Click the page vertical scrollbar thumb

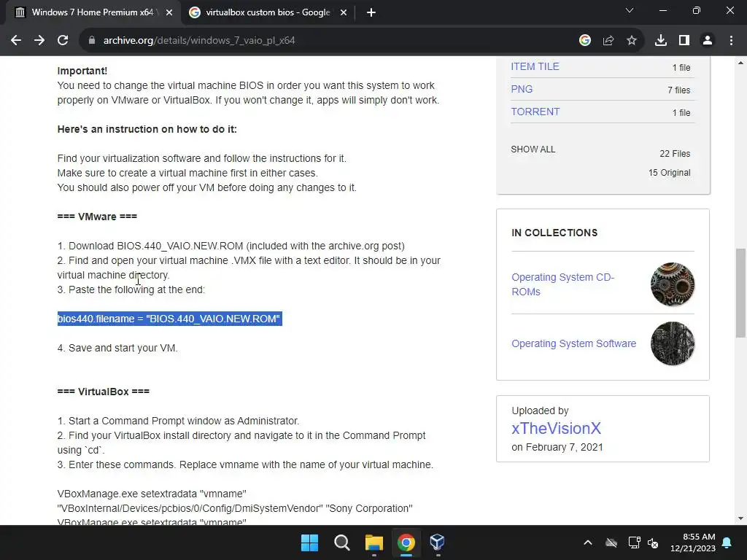(740, 293)
